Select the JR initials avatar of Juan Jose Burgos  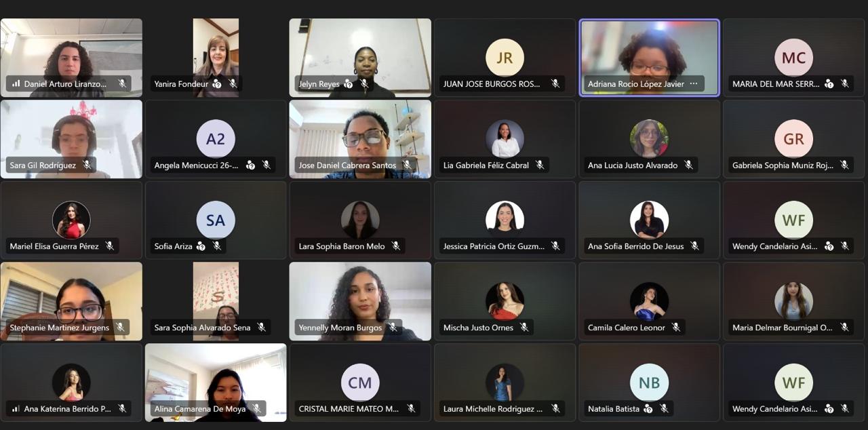pyautogui.click(x=505, y=58)
